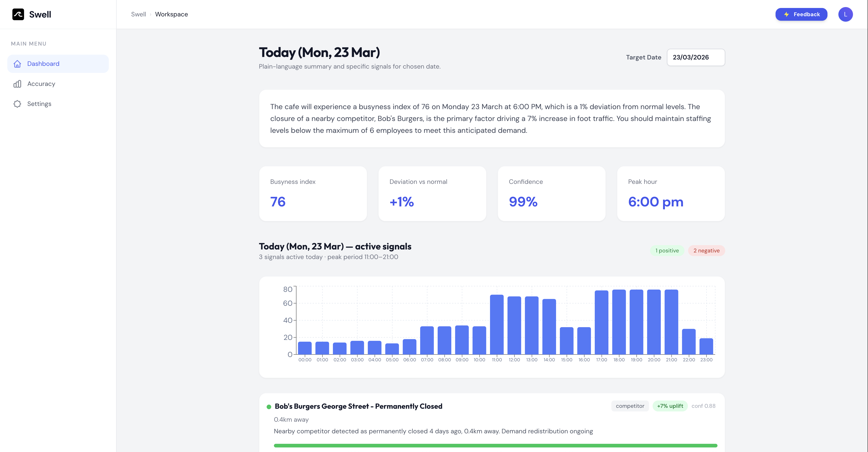Open the user avatar L menu
This screenshot has width=868, height=452.
point(845,14)
